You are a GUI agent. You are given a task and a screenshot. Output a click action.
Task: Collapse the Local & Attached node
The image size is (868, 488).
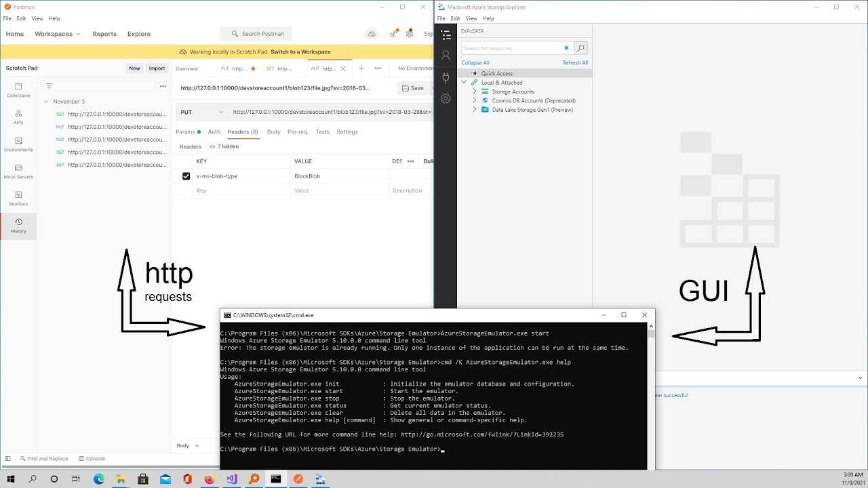tap(464, 83)
